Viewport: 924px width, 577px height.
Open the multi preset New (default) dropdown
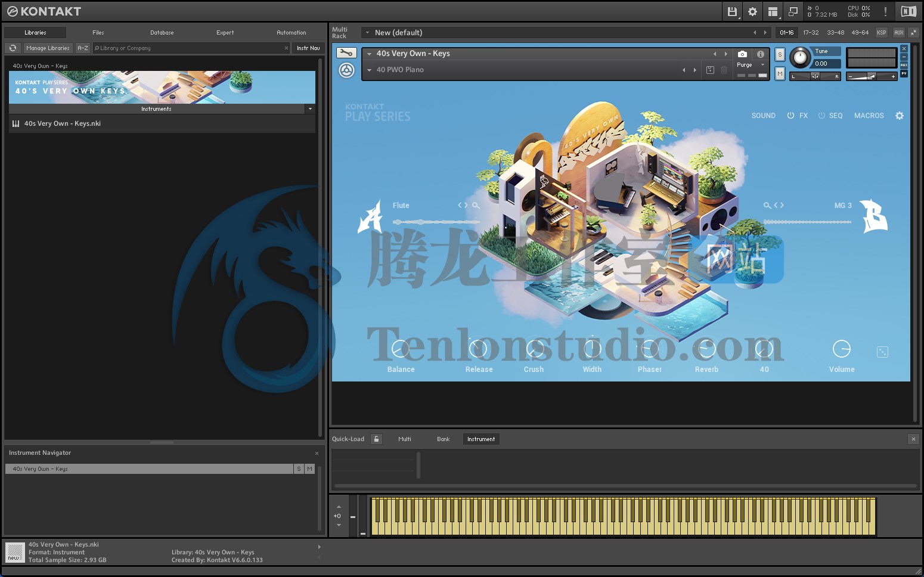tap(368, 33)
